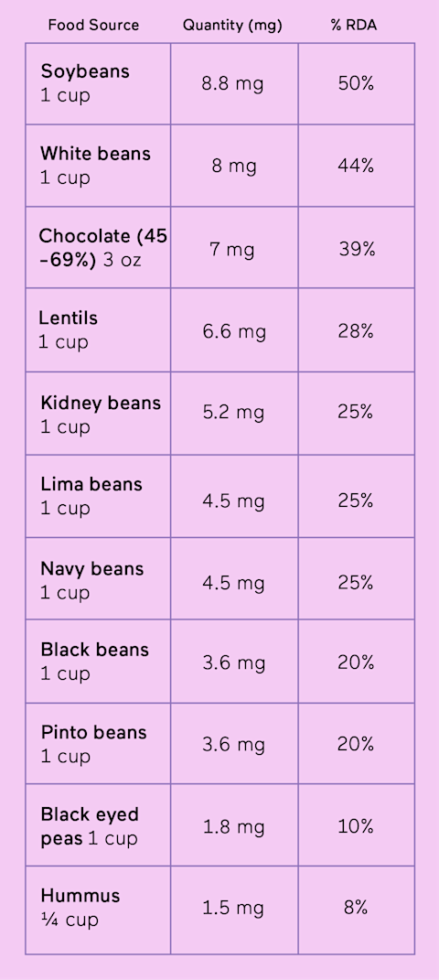This screenshot has width=439, height=980.
Task: Click the Pinto beans food cell
Action: tap(98, 744)
